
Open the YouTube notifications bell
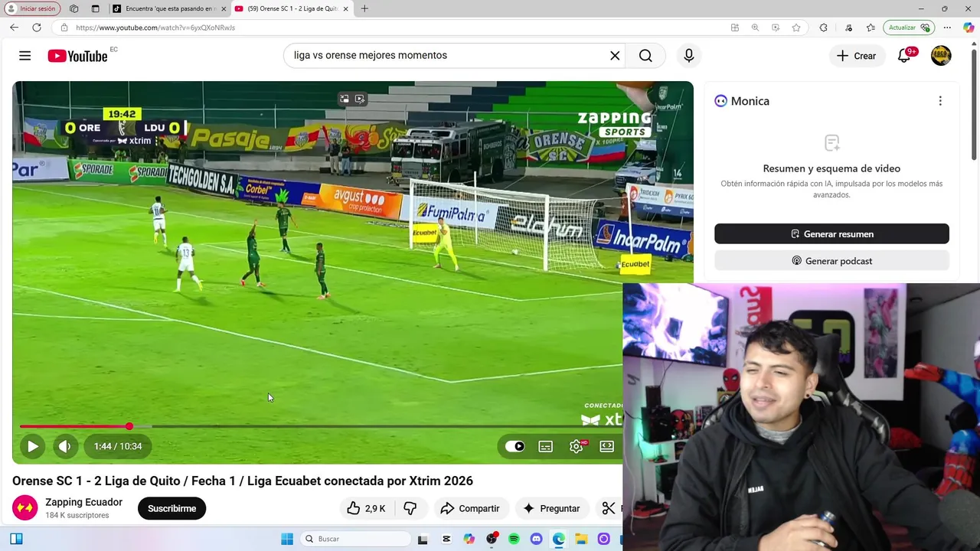pyautogui.click(x=904, y=55)
